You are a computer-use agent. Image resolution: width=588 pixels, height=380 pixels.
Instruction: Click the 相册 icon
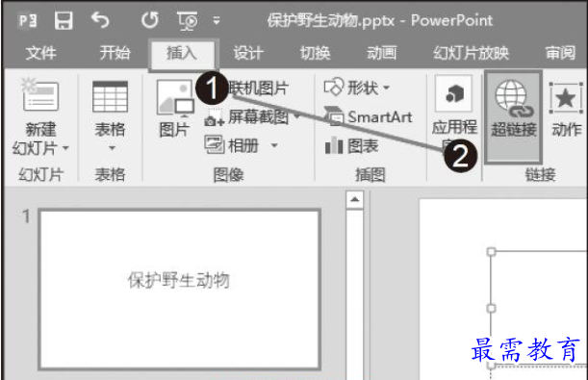click(215, 144)
